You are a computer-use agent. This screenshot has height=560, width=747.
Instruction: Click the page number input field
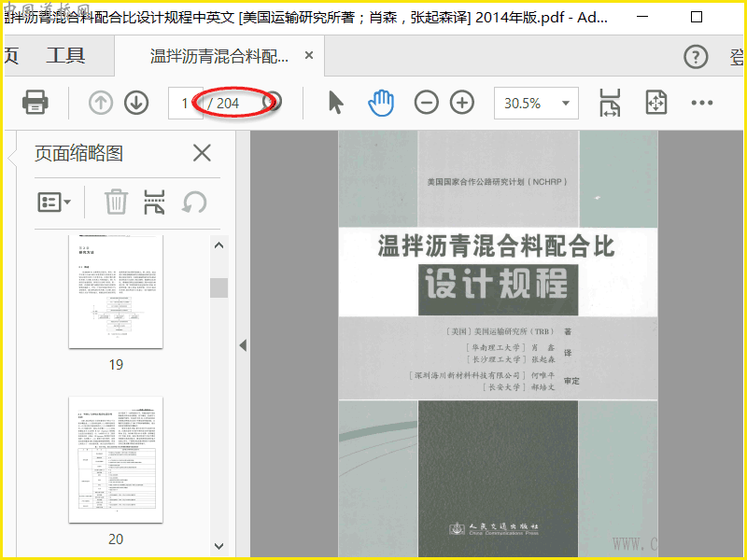pyautogui.click(x=185, y=103)
